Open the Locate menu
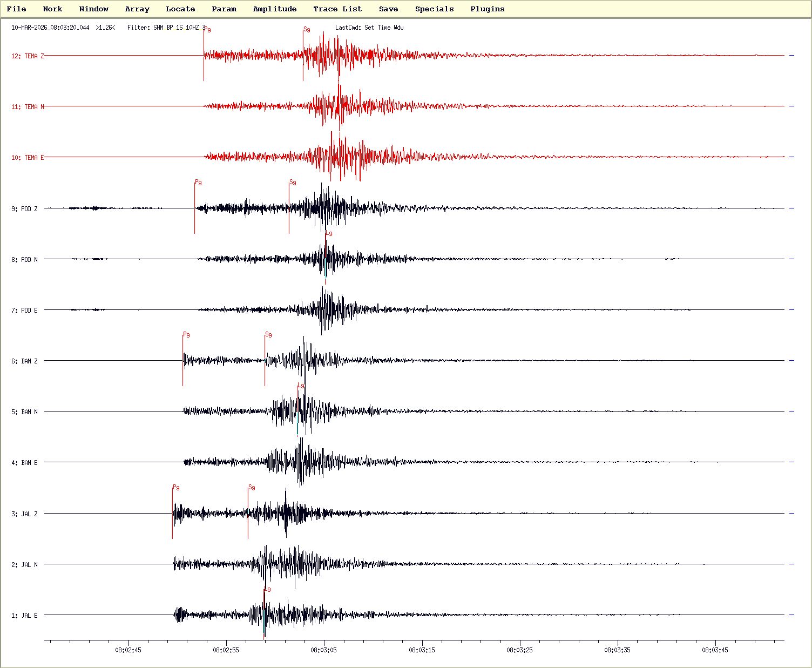The width and height of the screenshot is (812, 668). (x=180, y=9)
